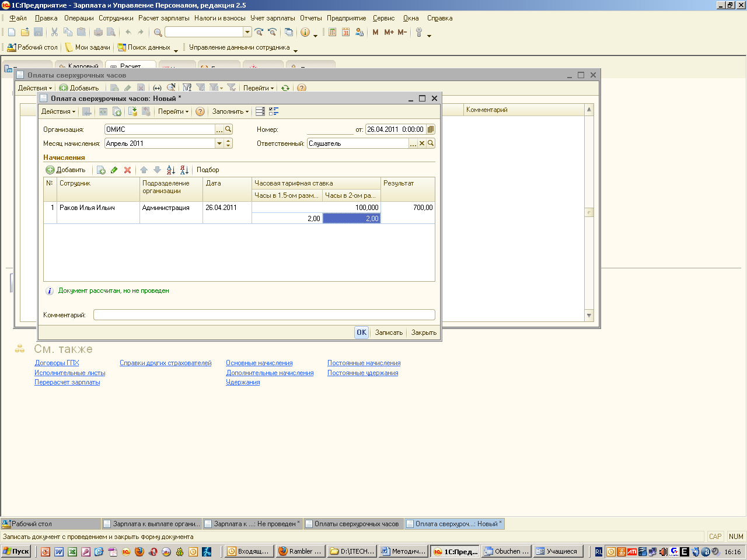Screen dimensions: 747x560
Task: Click Месяц начисления stepper arrows
Action: [228, 143]
